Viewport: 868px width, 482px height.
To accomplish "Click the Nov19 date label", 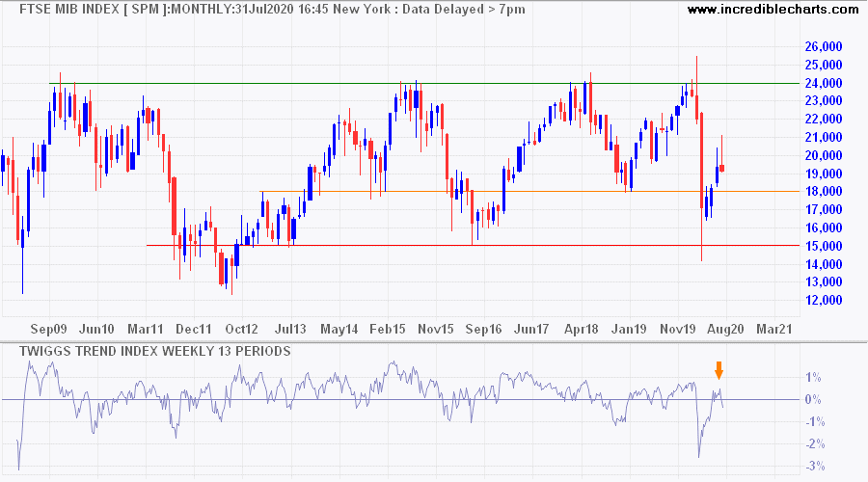I will pyautogui.click(x=678, y=330).
